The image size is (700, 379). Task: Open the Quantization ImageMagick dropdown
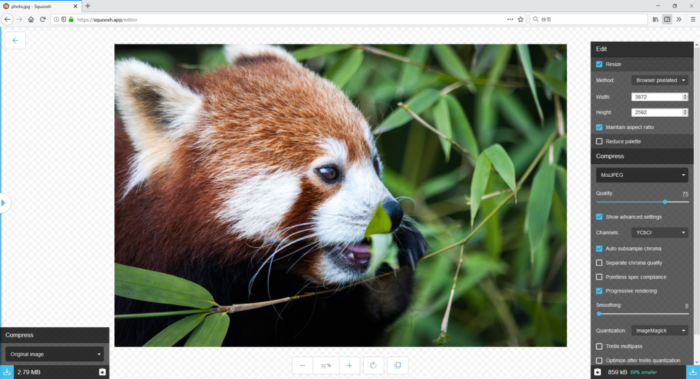[659, 331]
